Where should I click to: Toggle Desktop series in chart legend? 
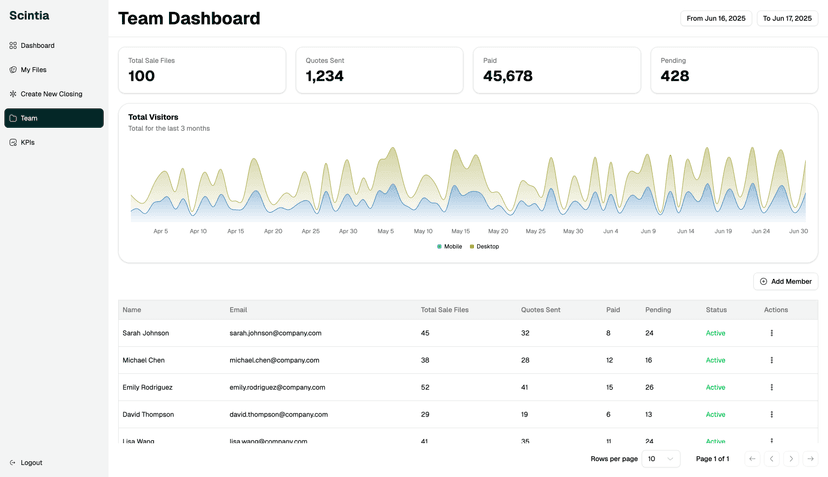click(x=484, y=246)
